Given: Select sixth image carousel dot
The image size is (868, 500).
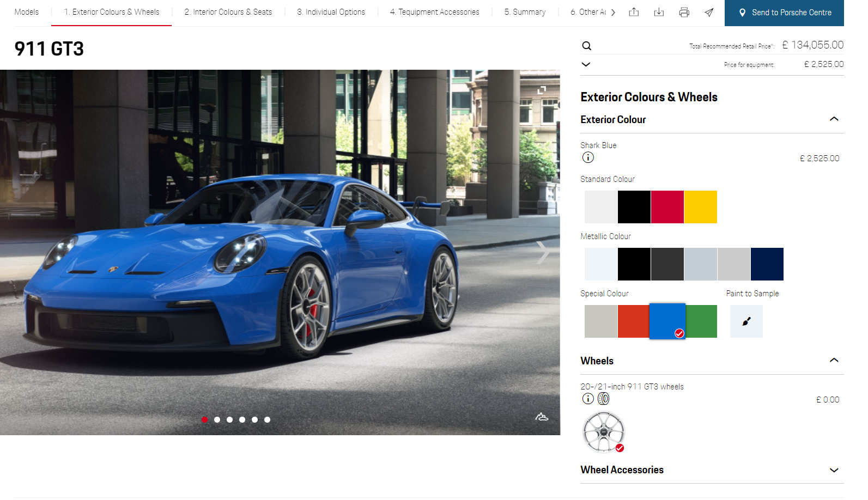Looking at the screenshot, I should click(x=267, y=419).
